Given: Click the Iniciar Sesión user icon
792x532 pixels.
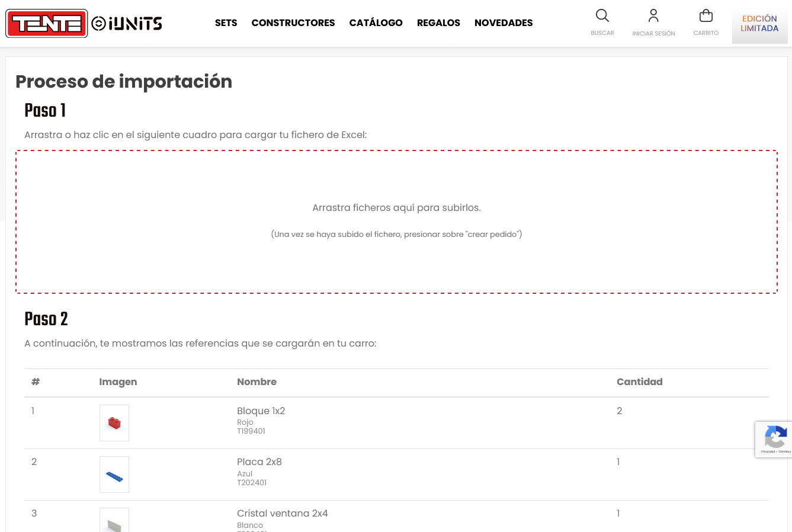Looking at the screenshot, I should tap(653, 16).
